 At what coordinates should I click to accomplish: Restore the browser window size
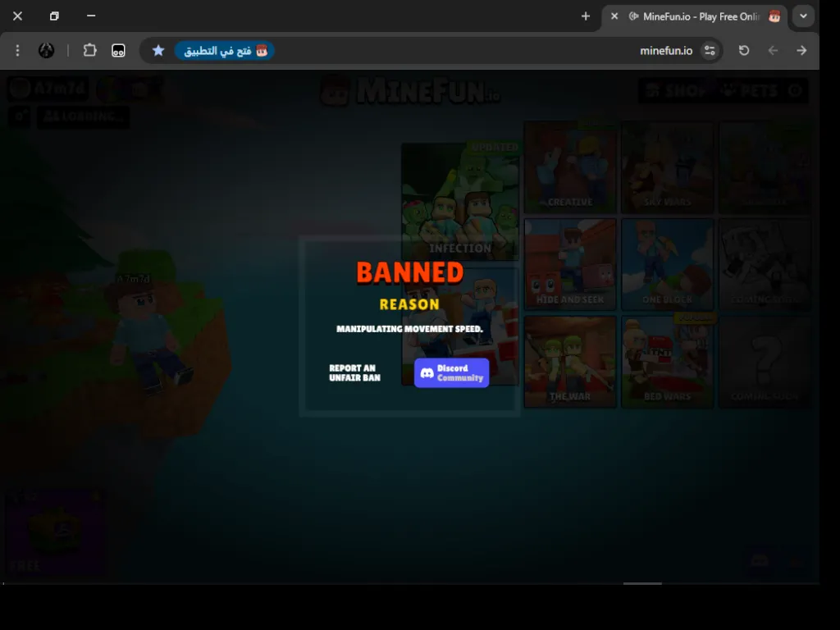(x=54, y=16)
